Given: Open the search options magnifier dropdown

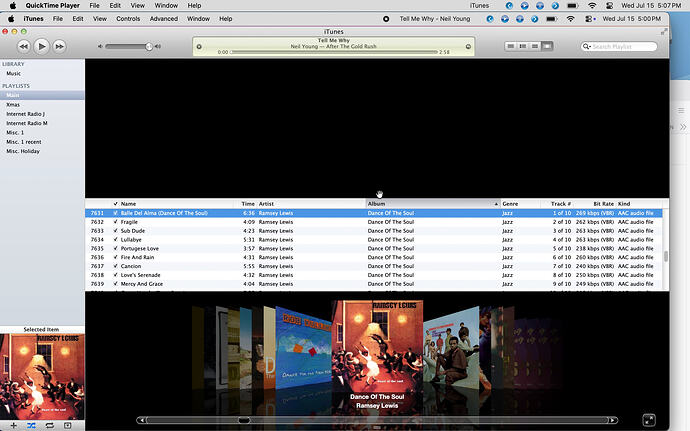Looking at the screenshot, I should [x=587, y=46].
